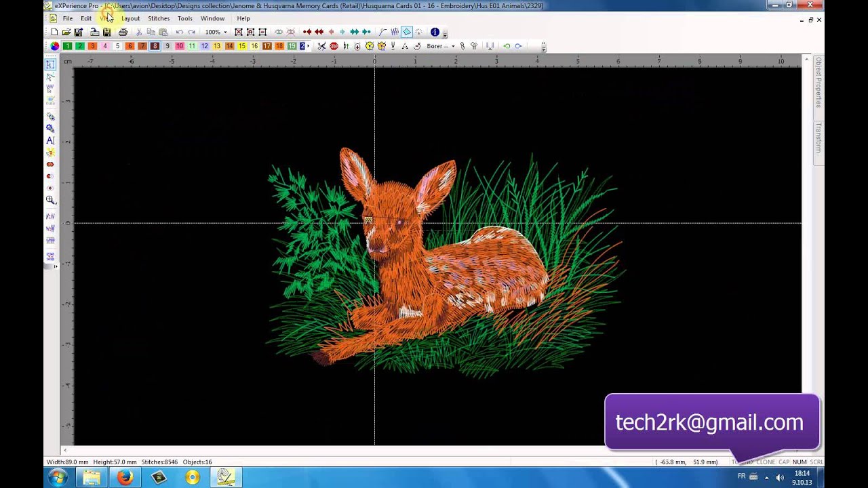The height and width of the screenshot is (488, 868).
Task: Select yellow color swatch 15
Action: pos(242,46)
